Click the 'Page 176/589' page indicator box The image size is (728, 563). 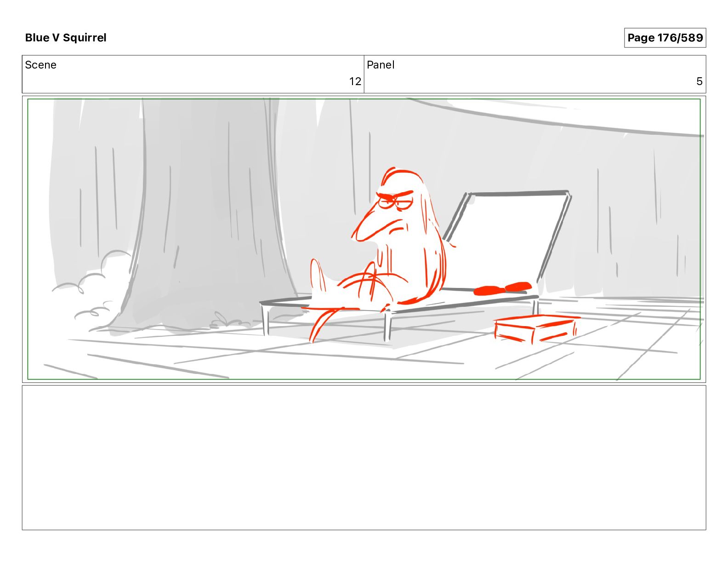click(665, 38)
